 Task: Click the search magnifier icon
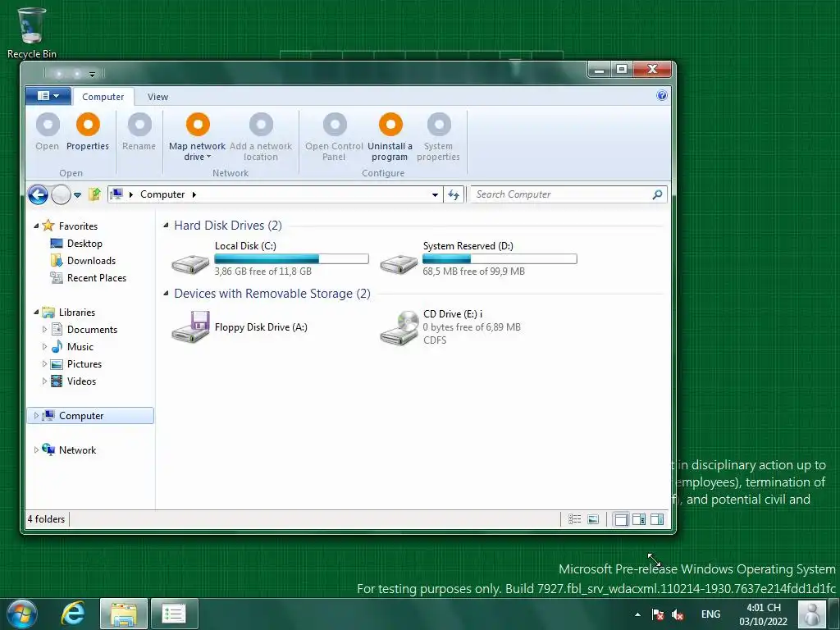click(x=657, y=194)
